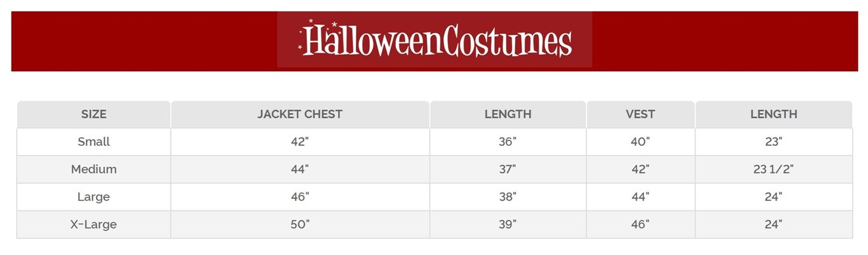The width and height of the screenshot is (868, 255).
Task: Select the 36" jacket length cell
Action: pyautogui.click(x=508, y=142)
